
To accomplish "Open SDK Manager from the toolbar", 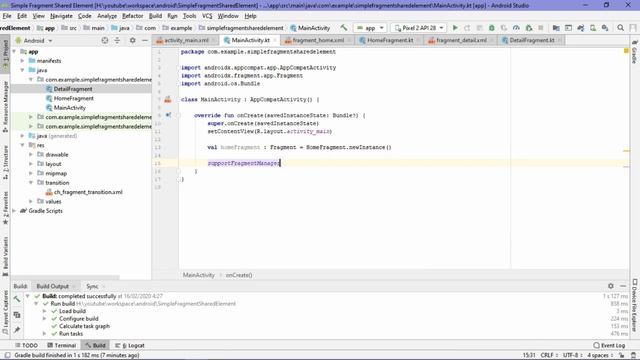I will click(x=605, y=28).
